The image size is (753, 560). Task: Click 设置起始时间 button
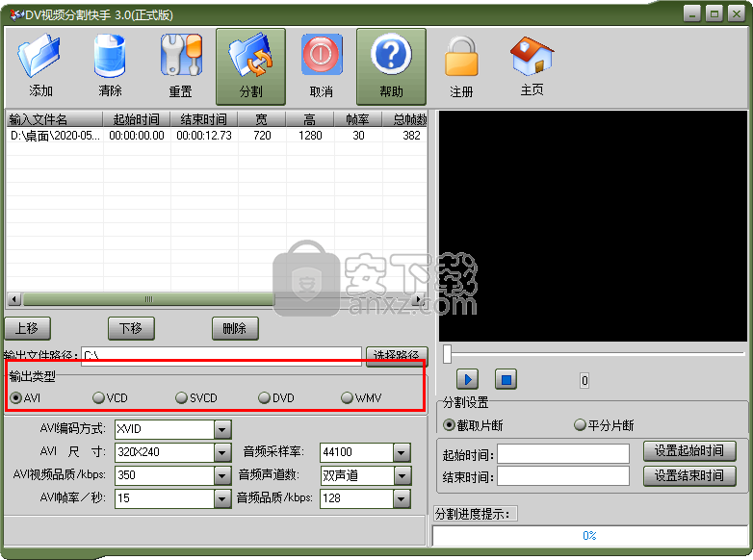[x=689, y=450]
